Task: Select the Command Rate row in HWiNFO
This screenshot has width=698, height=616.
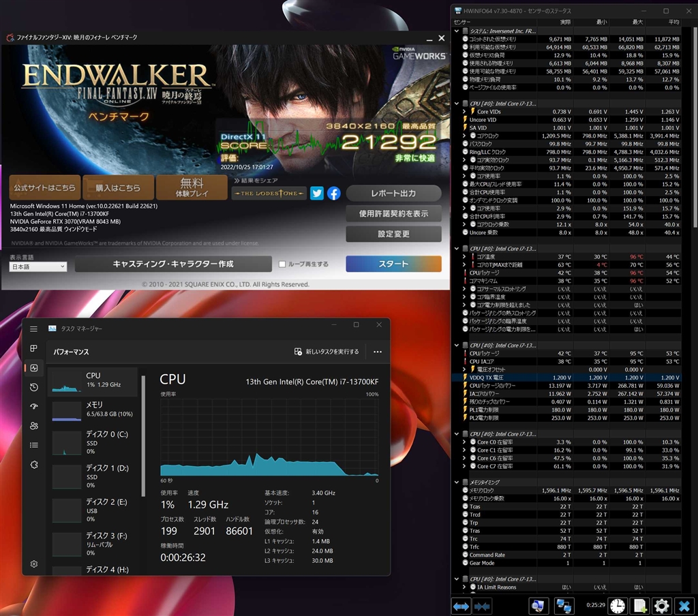Action: [566, 555]
